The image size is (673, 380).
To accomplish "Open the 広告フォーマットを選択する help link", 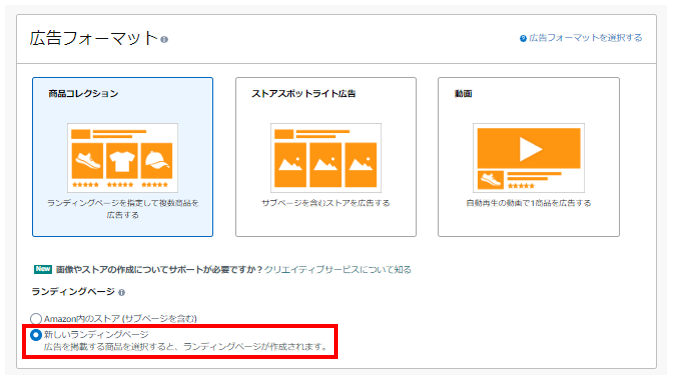I will (x=585, y=38).
